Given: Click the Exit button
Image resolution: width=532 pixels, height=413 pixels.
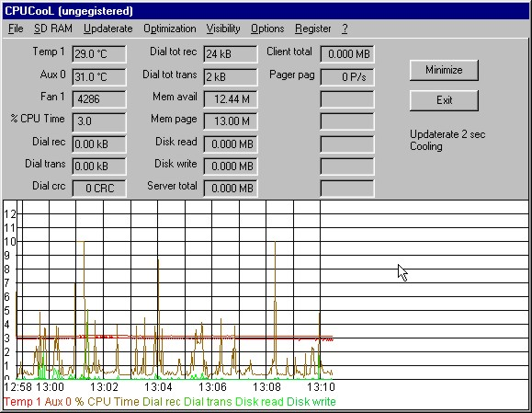Looking at the screenshot, I should pos(444,100).
